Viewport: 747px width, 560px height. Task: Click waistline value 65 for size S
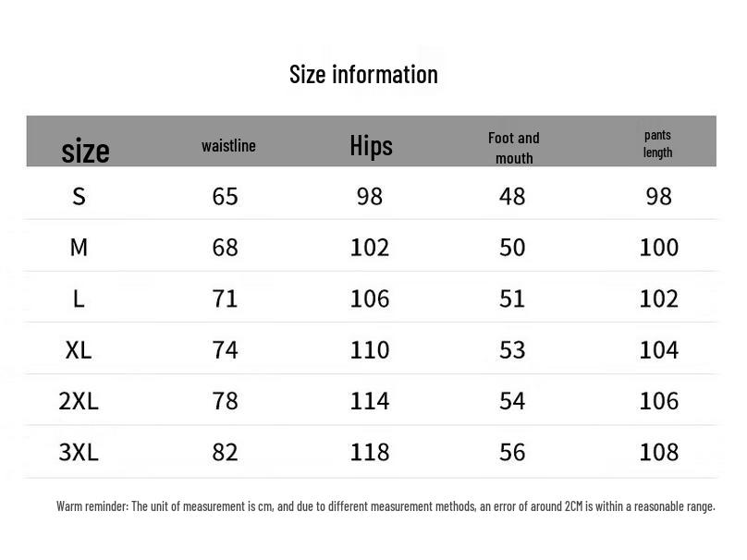(x=225, y=196)
